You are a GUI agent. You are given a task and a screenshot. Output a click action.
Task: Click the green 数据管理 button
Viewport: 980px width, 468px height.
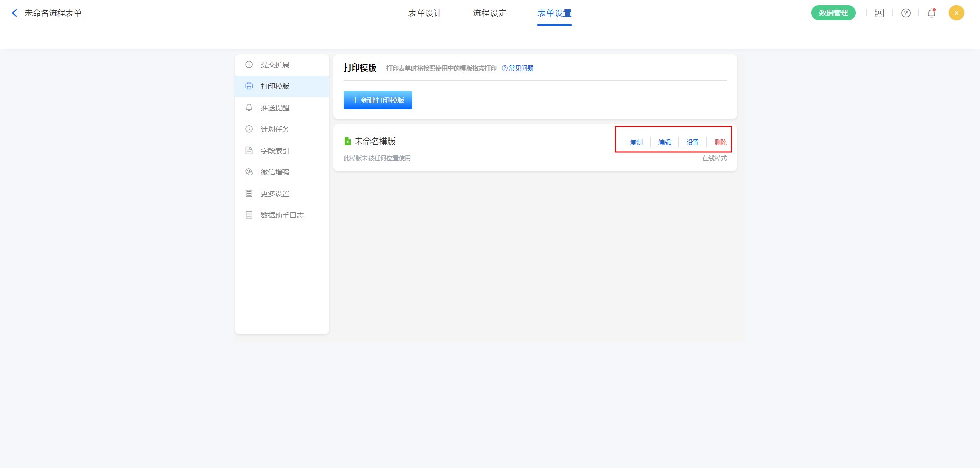tap(833, 13)
